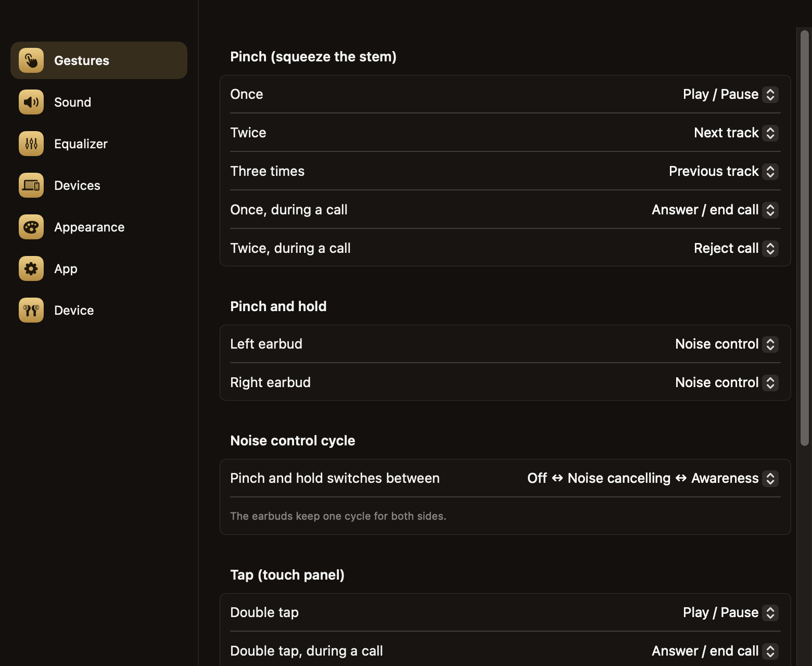Click the Devices laptop icon
The height and width of the screenshot is (666, 812).
31,185
